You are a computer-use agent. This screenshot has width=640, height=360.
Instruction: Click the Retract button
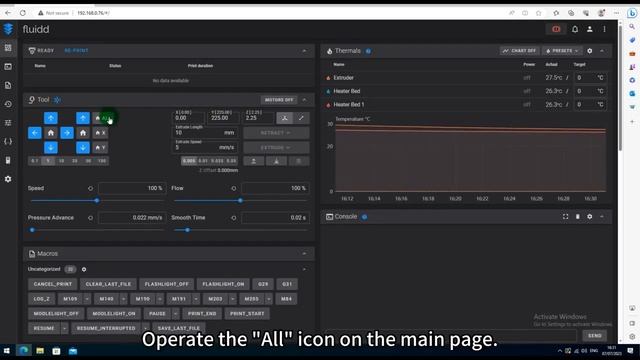pyautogui.click(x=276, y=133)
